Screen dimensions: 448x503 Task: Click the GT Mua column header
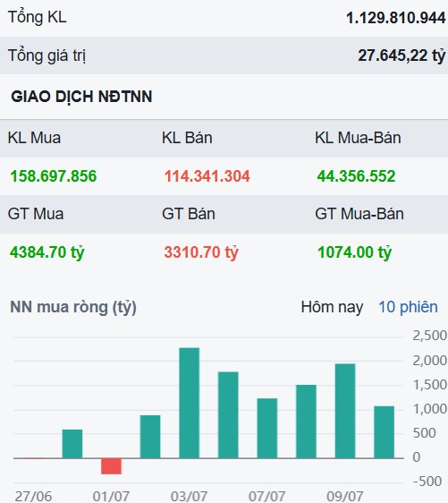pos(36,214)
